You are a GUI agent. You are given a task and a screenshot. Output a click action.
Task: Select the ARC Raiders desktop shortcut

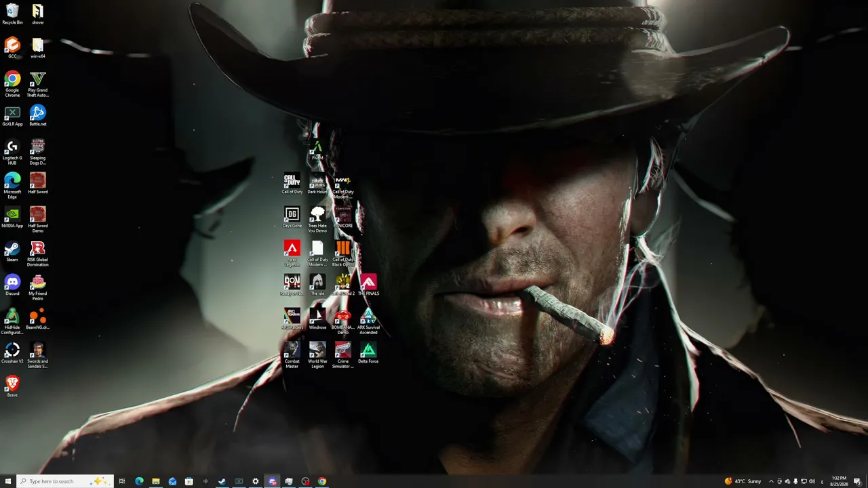coord(292,319)
